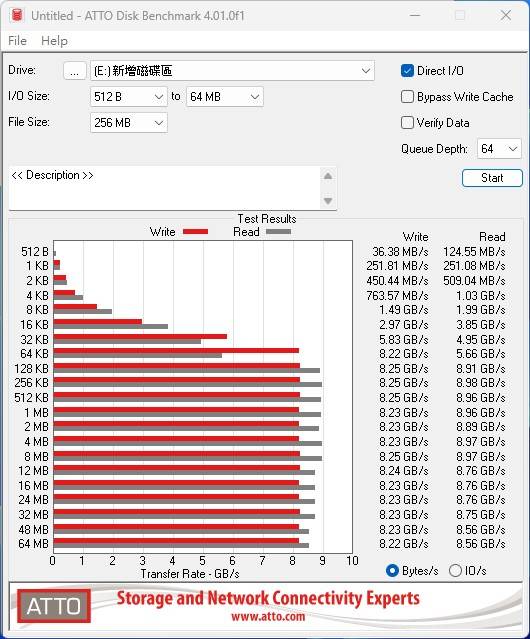Image resolution: width=530 pixels, height=639 pixels.
Task: Click the Write column header
Action: 416,237
